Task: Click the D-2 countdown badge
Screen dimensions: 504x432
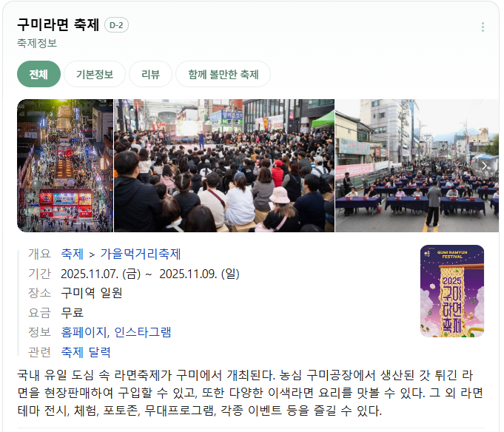Action: pos(116,25)
